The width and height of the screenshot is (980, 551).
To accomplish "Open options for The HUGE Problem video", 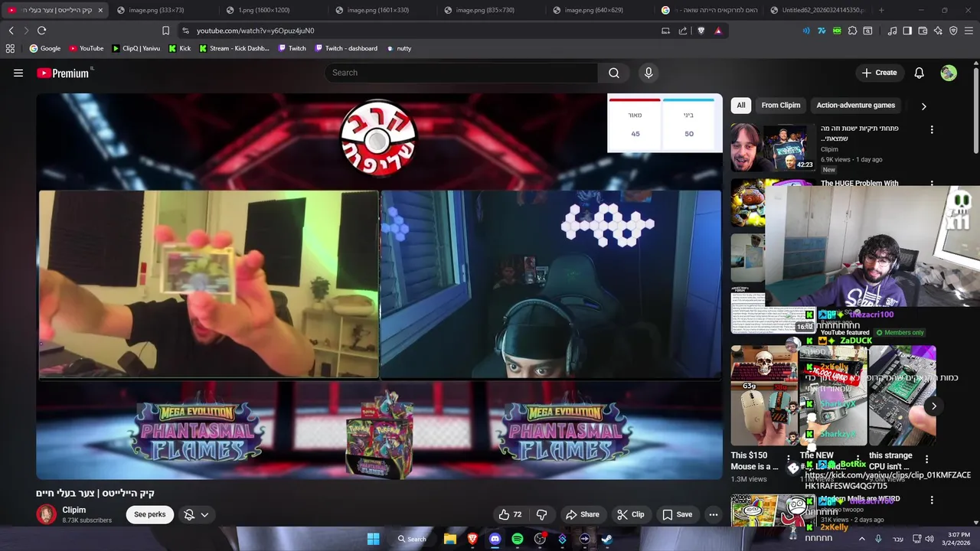I will click(932, 184).
